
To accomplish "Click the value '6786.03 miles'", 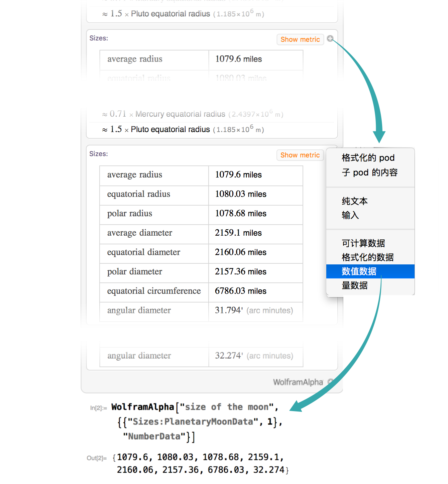I will 241,291.
